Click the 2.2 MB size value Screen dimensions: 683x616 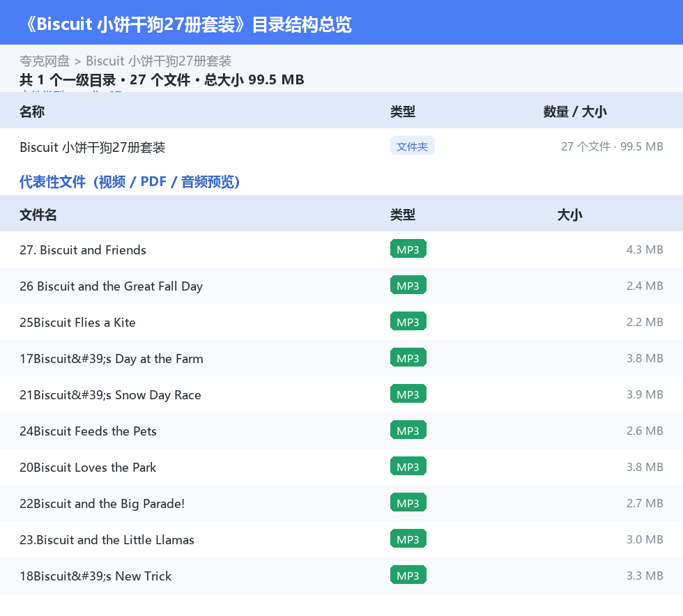pos(645,322)
